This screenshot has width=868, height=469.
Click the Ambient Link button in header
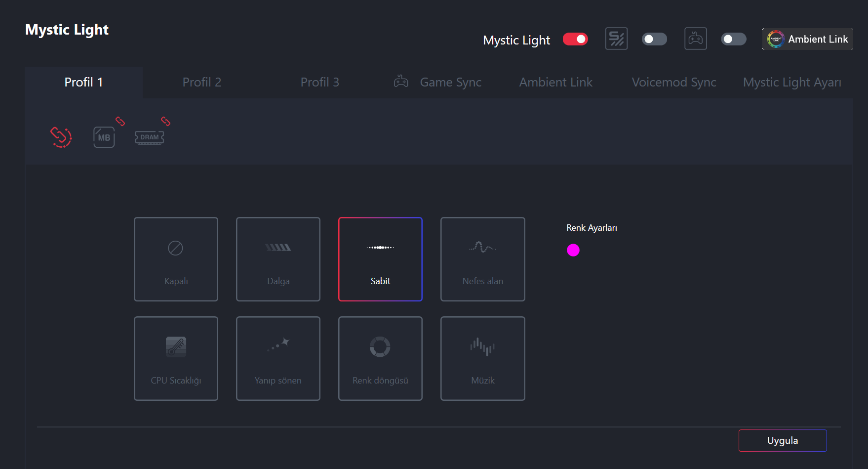(x=808, y=39)
